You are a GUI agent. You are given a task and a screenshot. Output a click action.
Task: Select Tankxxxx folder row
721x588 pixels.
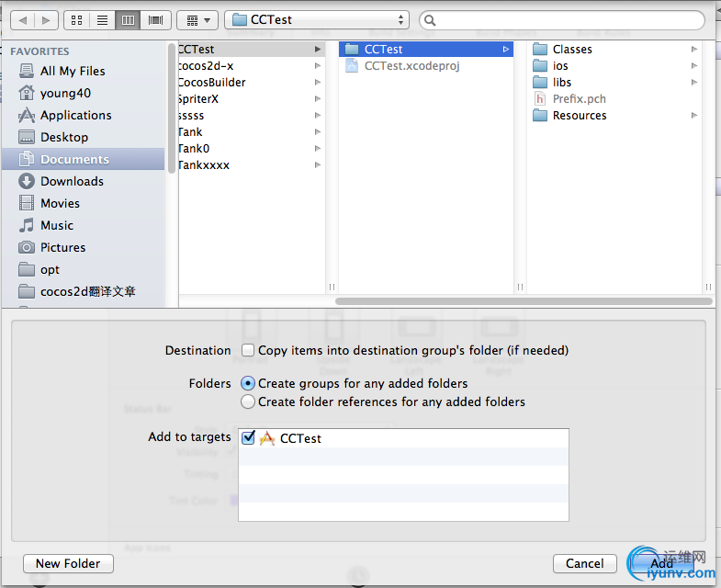coord(252,165)
